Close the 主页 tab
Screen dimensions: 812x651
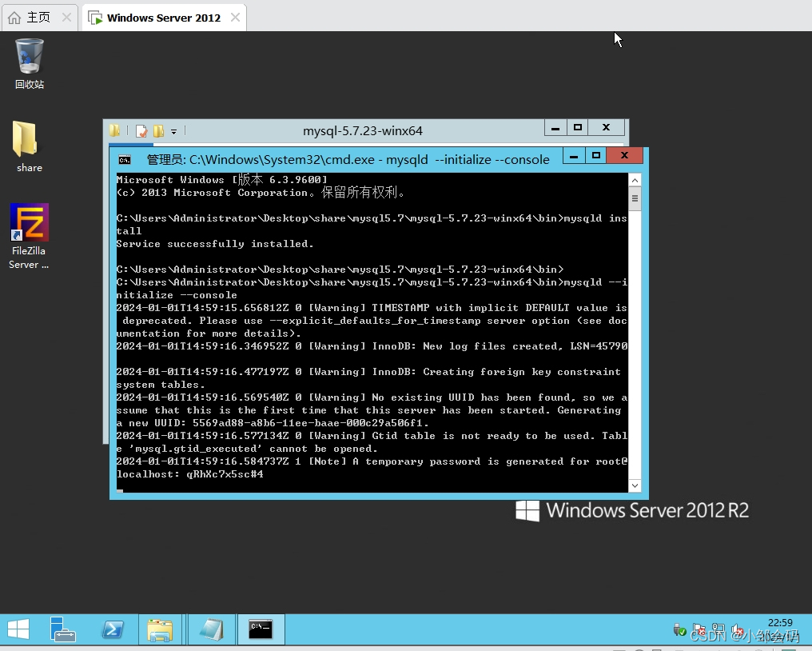(x=66, y=18)
